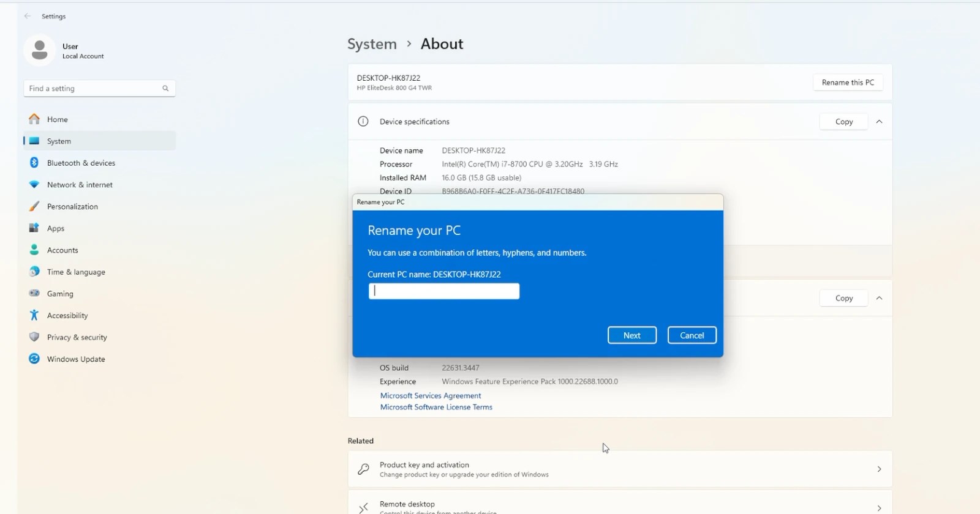Open Remote desktop row chevron

click(879, 508)
